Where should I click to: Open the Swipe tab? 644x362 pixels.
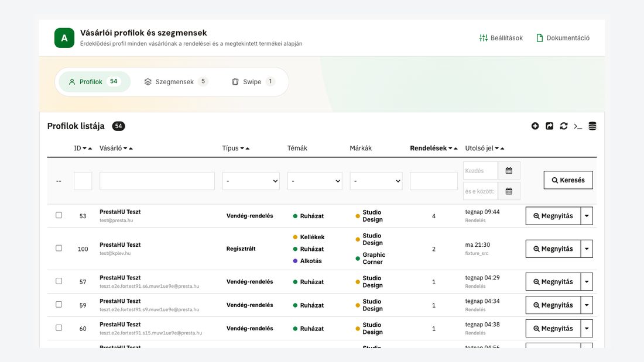tap(253, 82)
